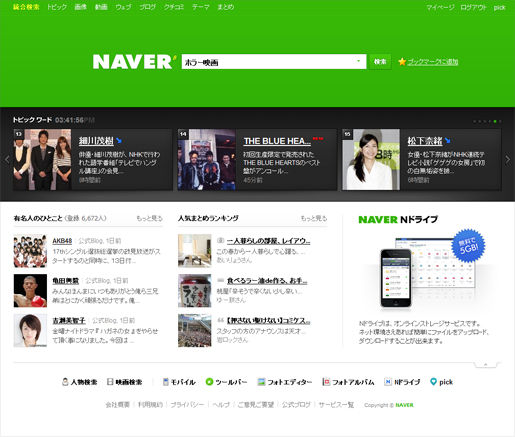This screenshot has height=437, width=515.
Task: Open the AKB48 group photo thumbnail
Action: coord(30,251)
